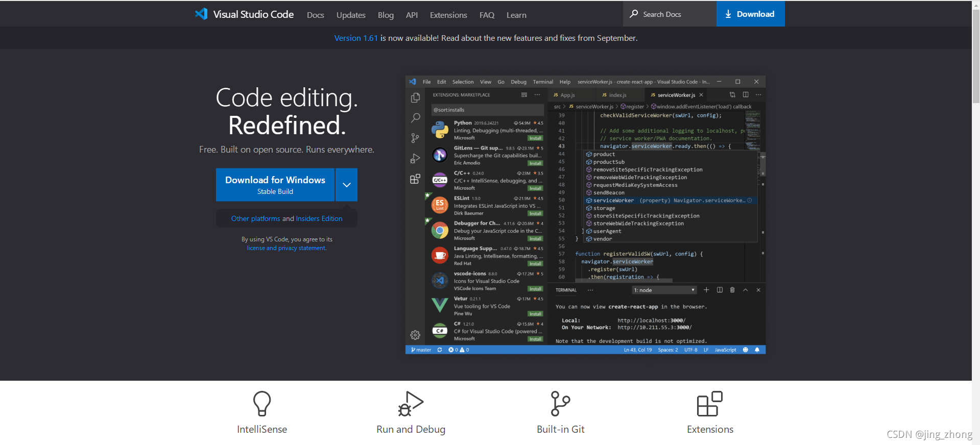The height and width of the screenshot is (445, 980).
Task: Click the Vetur extension icon
Action: tap(440, 305)
